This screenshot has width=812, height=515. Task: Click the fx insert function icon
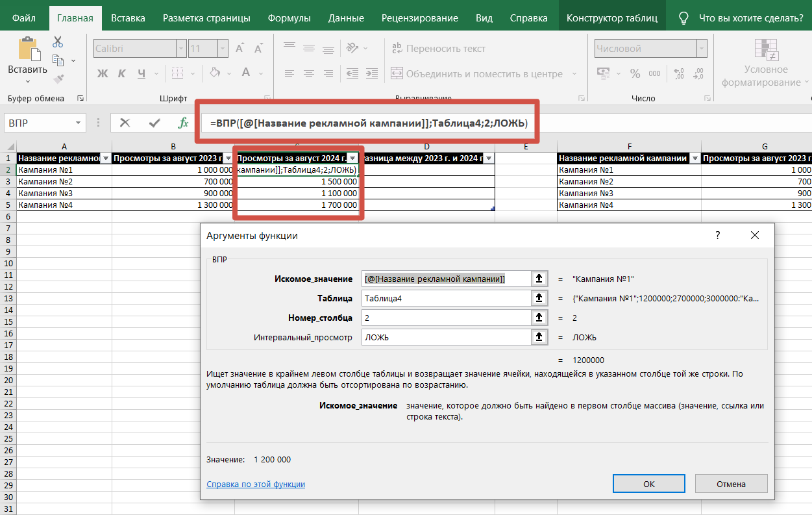click(183, 122)
